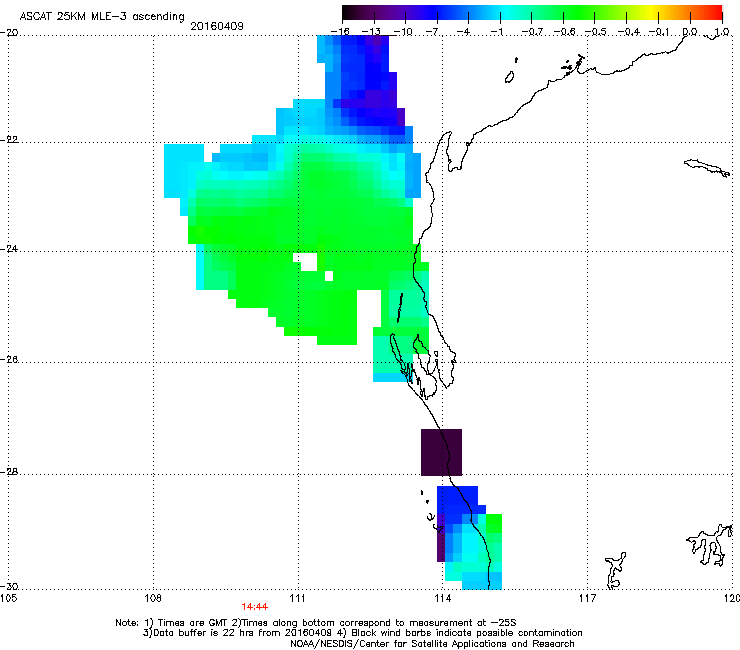Click the date label '20160409' under title
Image resolution: width=740 pixels, height=650 pixels.
coord(217,26)
